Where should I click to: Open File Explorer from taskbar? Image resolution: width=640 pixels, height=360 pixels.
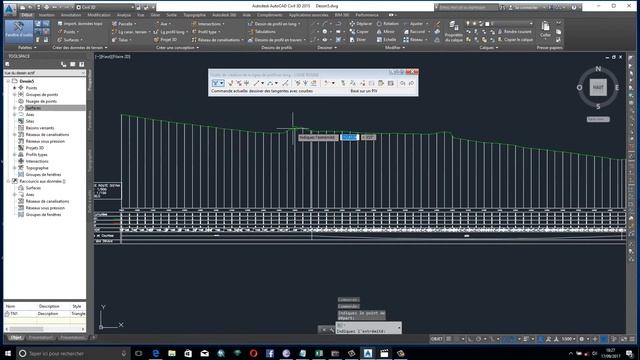point(172,353)
